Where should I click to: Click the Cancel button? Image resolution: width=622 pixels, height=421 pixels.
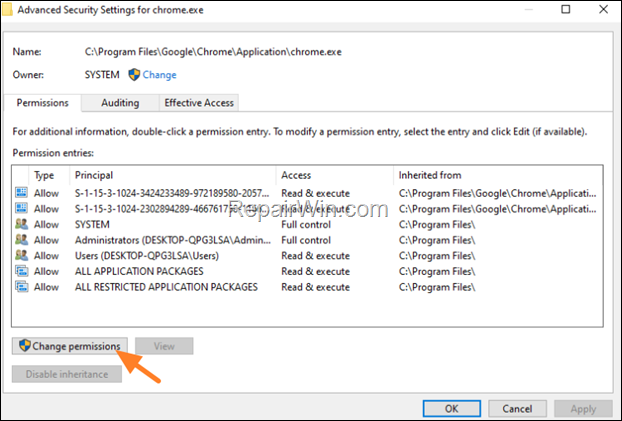(x=517, y=408)
